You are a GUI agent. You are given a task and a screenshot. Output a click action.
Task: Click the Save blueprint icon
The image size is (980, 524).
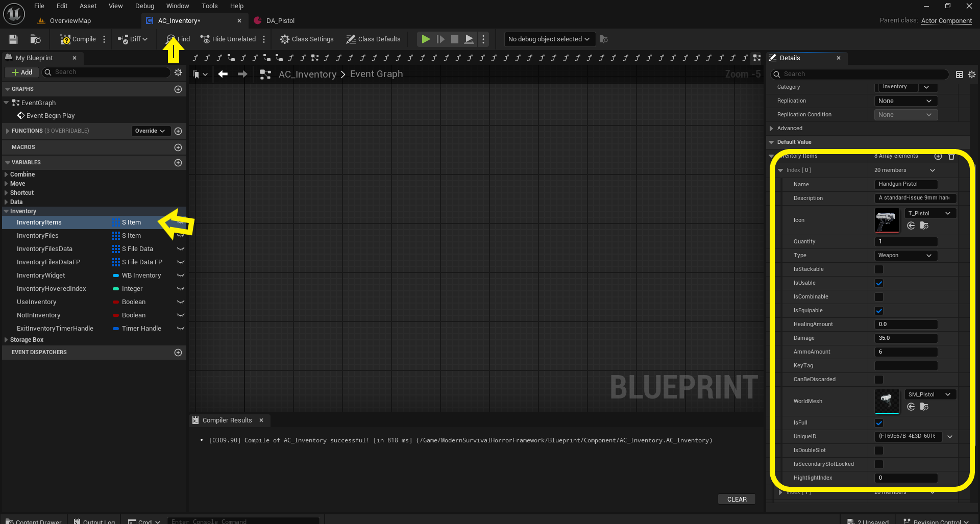pos(13,39)
